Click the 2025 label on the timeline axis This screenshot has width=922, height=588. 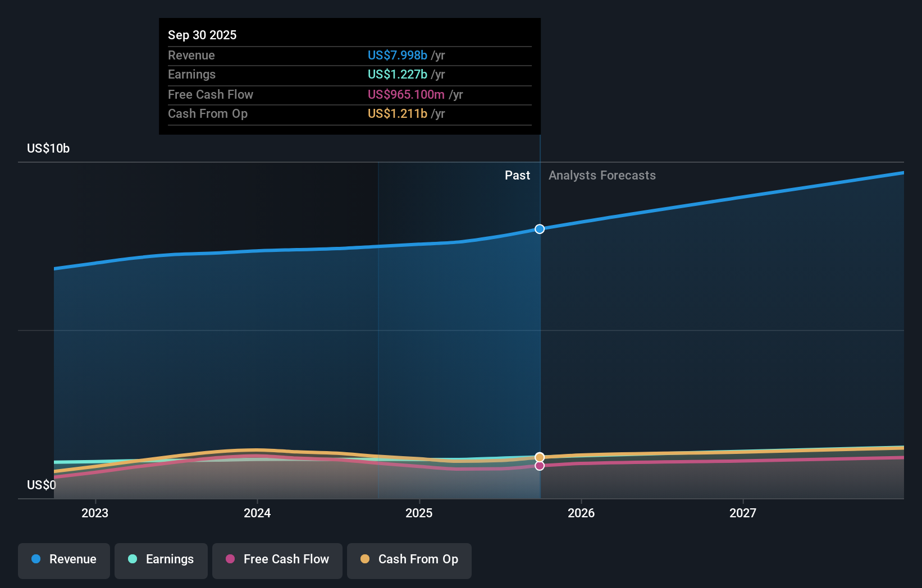pyautogui.click(x=419, y=512)
